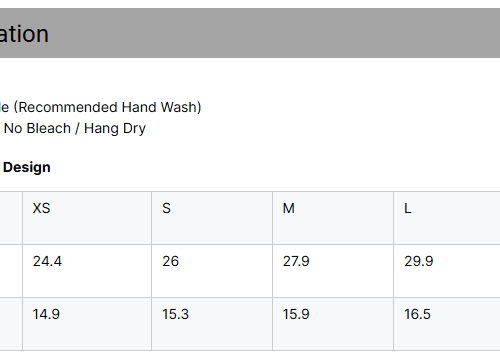Click the words 'No Bleach'
Image resolution: width=500 pixels, height=360 pixels.
coord(37,128)
